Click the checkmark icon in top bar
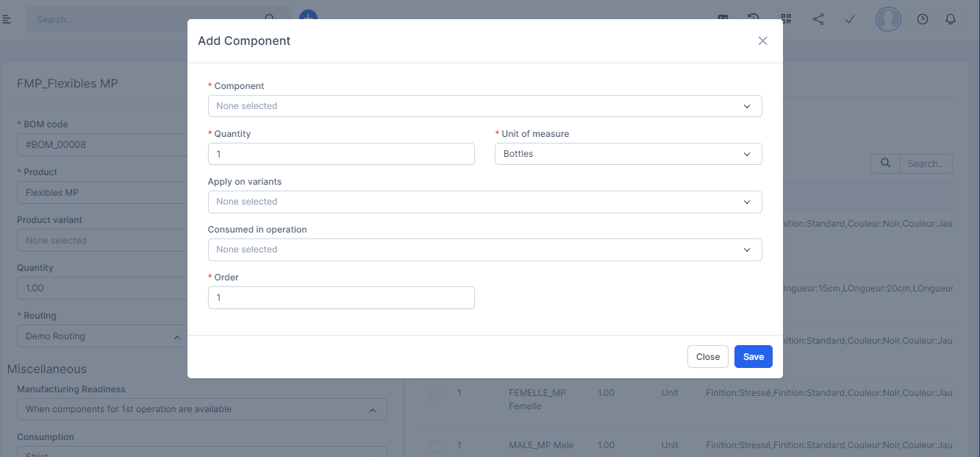 [850, 19]
